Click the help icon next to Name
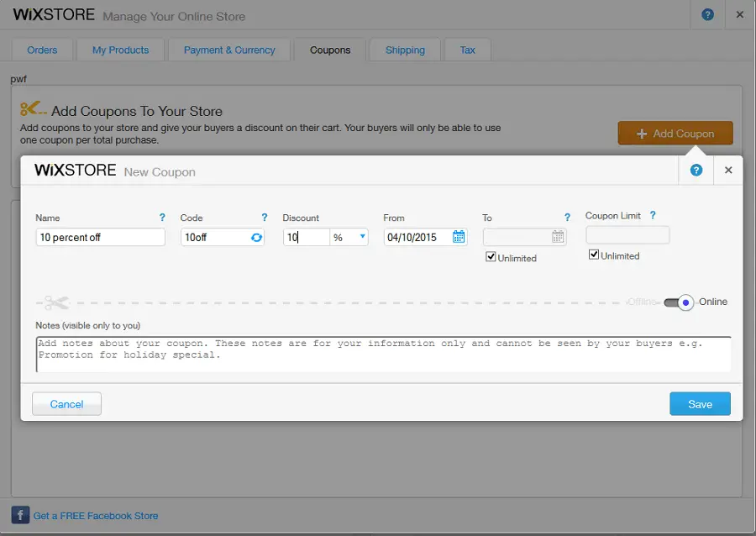The width and height of the screenshot is (756, 536). 162,218
